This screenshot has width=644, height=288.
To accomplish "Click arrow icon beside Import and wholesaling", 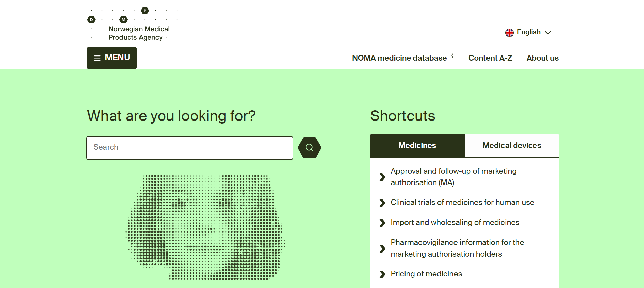I will 382,223.
